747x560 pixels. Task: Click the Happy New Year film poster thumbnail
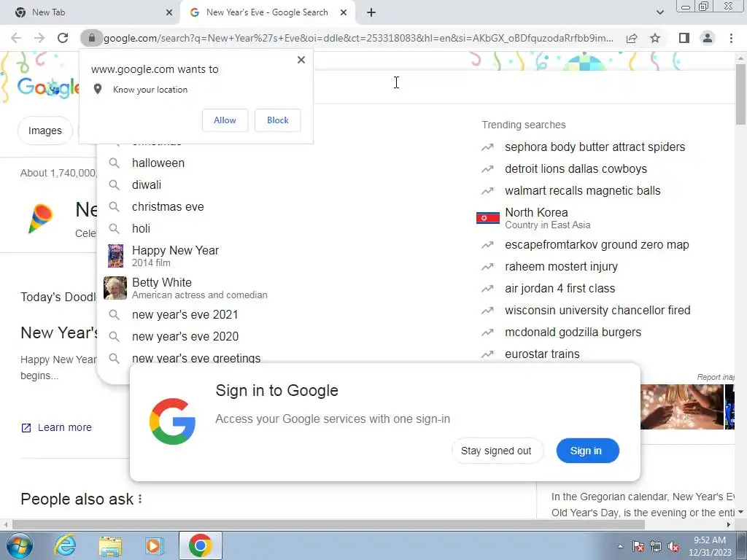115,256
